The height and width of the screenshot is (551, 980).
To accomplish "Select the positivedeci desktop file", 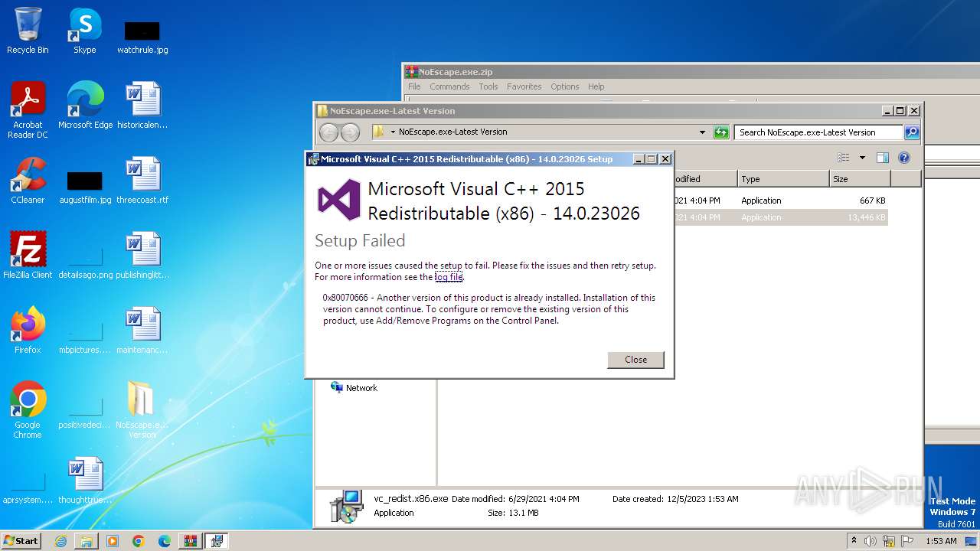I will click(x=85, y=412).
